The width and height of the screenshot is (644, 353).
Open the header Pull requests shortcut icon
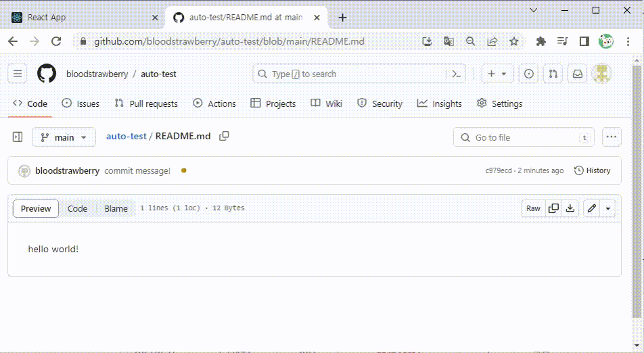coord(553,74)
